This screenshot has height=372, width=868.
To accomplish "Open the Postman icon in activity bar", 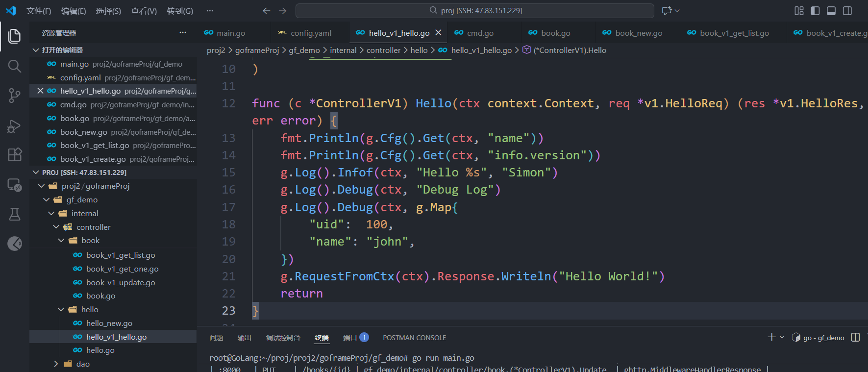I will [x=15, y=243].
